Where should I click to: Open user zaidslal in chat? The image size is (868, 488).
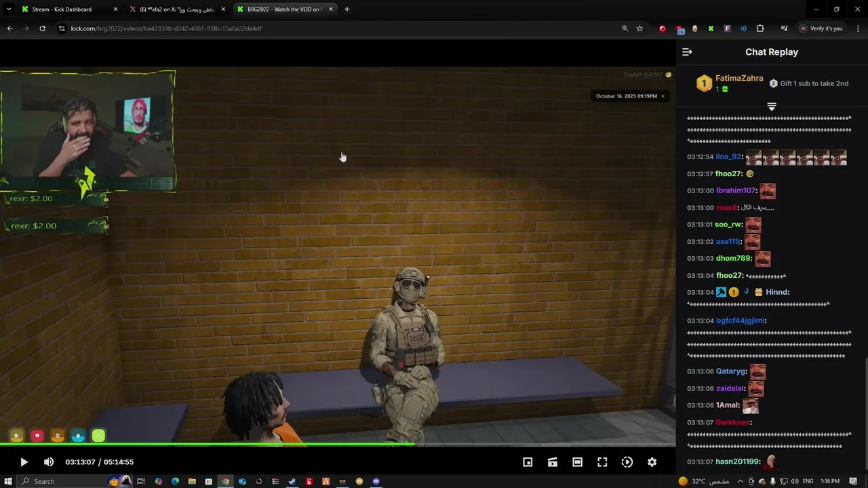[x=730, y=388]
